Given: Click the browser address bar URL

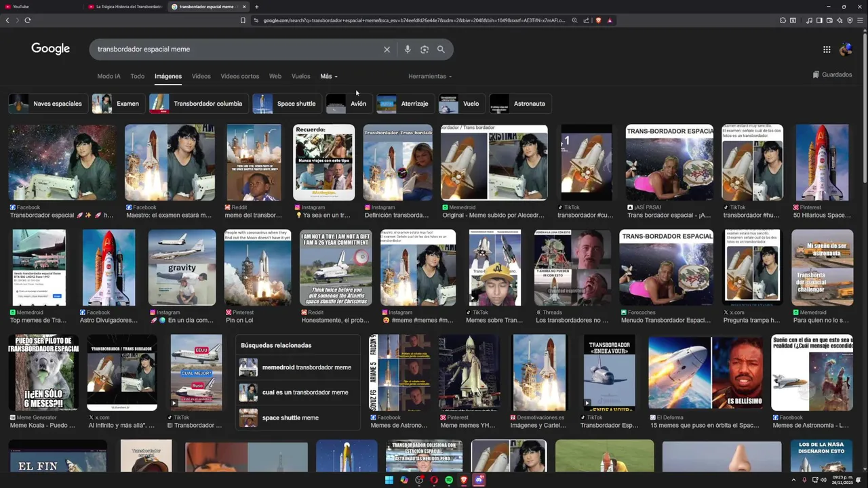Looking at the screenshot, I should (x=414, y=20).
